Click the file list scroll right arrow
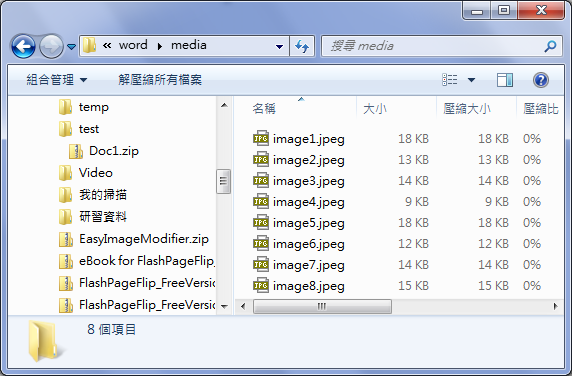572x376 pixels. point(555,306)
